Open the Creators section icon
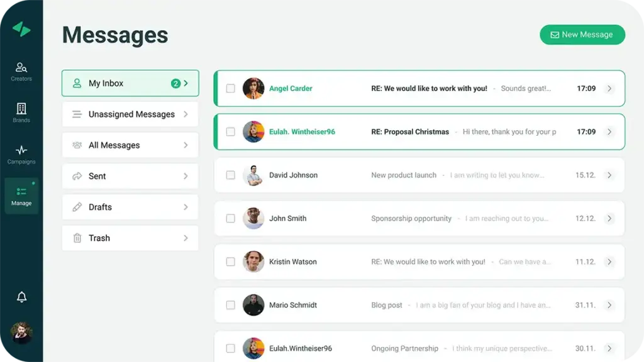Image resolution: width=644 pixels, height=362 pixels. [21, 67]
